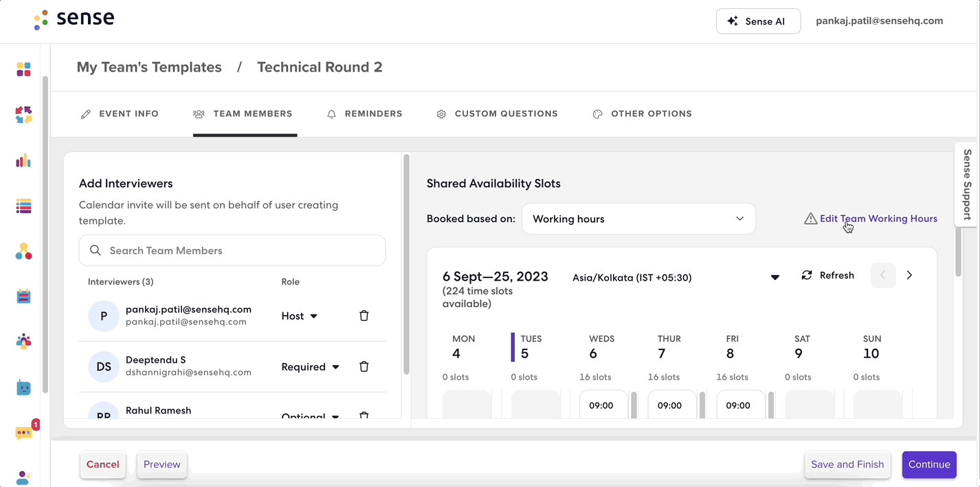Change pankaj.patil's Host role dropdown

300,316
